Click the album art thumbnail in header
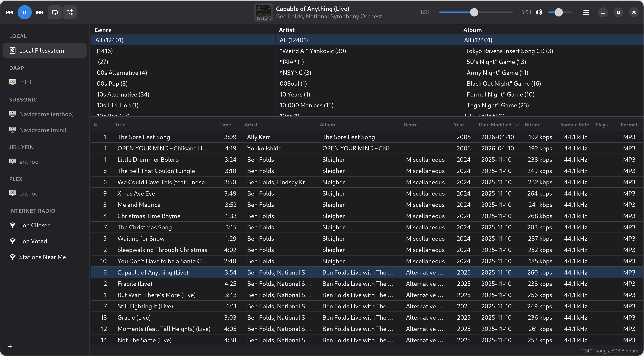 pos(263,12)
